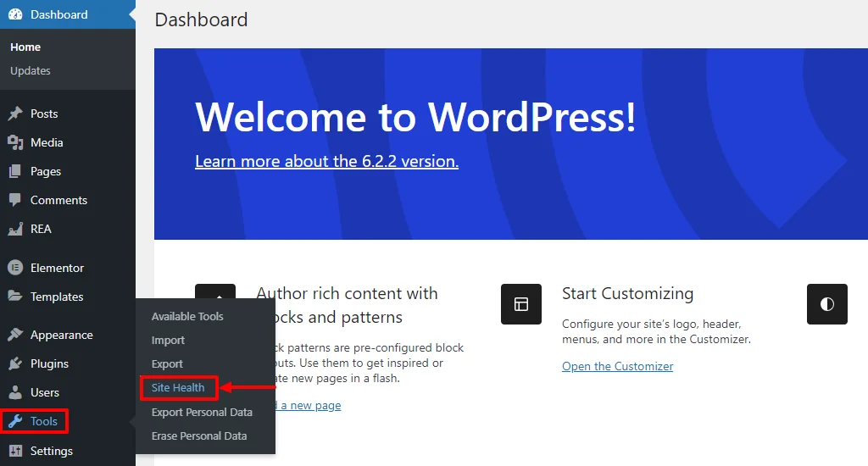Open the Users menu label
This screenshot has width=868, height=466.
(x=45, y=392)
